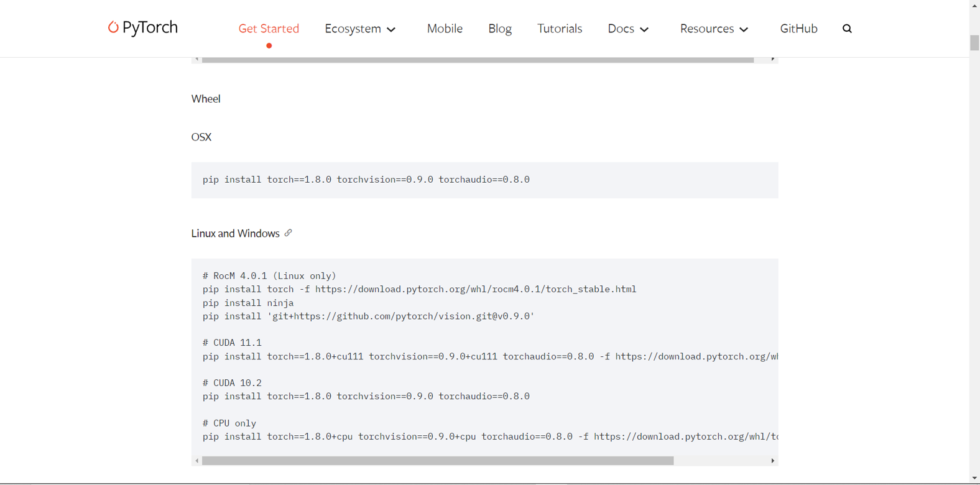Click the '# CUDA 10.2' comment
Viewport: 980px width, 485px height.
[232, 383]
